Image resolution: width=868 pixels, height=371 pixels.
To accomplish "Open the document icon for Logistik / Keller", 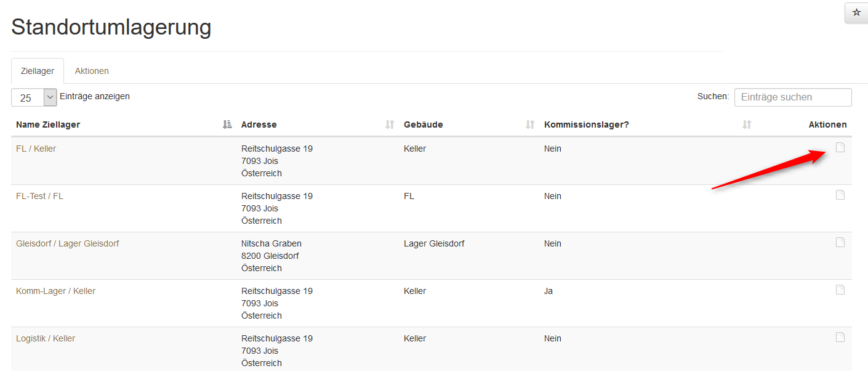I will coord(840,337).
